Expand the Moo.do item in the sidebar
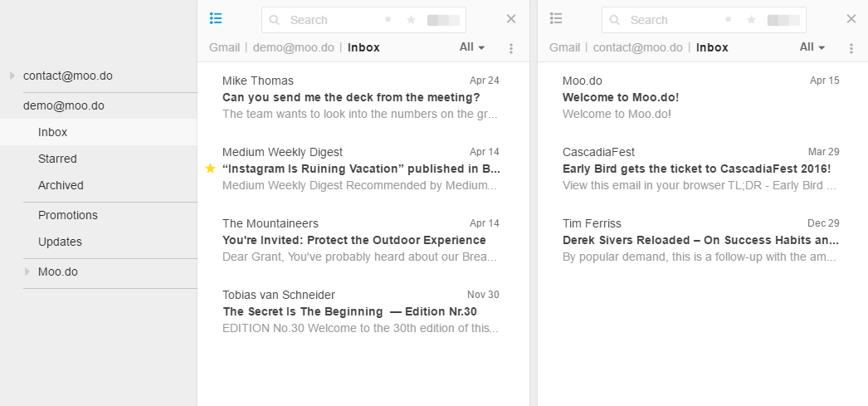 [27, 272]
